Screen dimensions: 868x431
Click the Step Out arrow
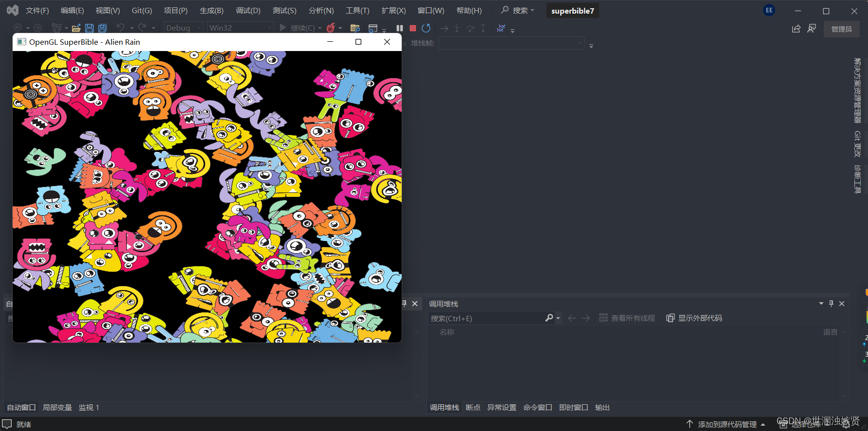click(483, 28)
